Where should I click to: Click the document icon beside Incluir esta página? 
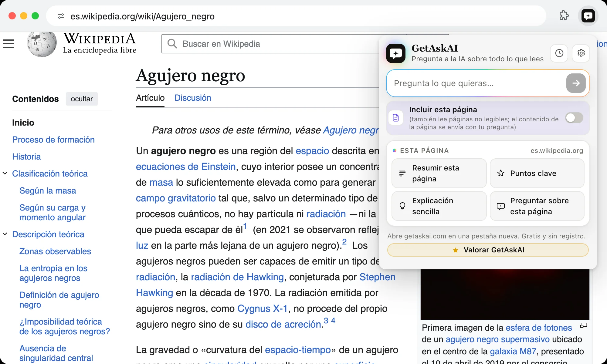click(x=396, y=118)
